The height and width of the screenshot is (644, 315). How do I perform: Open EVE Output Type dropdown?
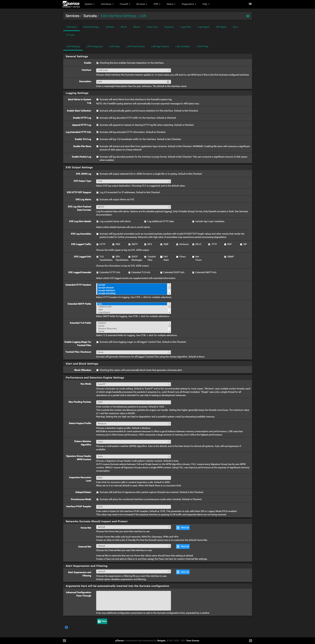point(133,181)
